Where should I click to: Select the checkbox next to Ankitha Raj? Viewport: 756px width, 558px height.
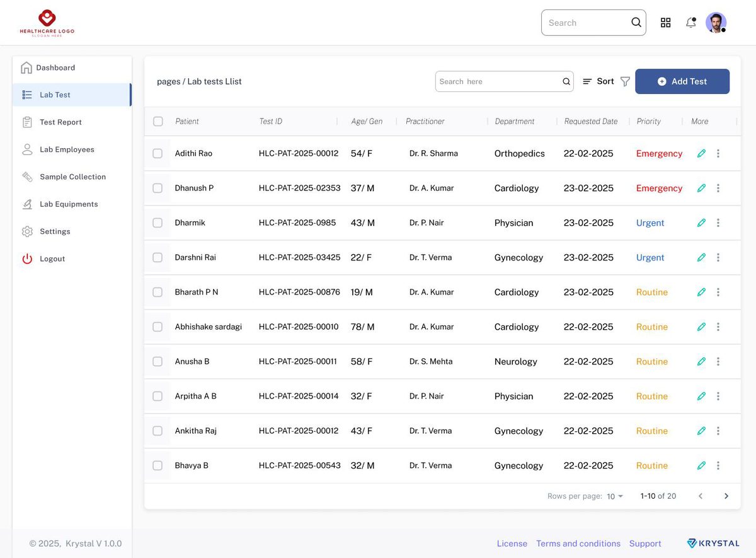click(x=157, y=431)
